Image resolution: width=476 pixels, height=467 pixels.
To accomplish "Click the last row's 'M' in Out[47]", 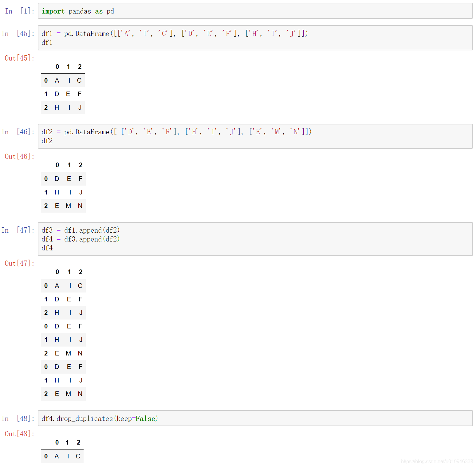I will point(69,394).
